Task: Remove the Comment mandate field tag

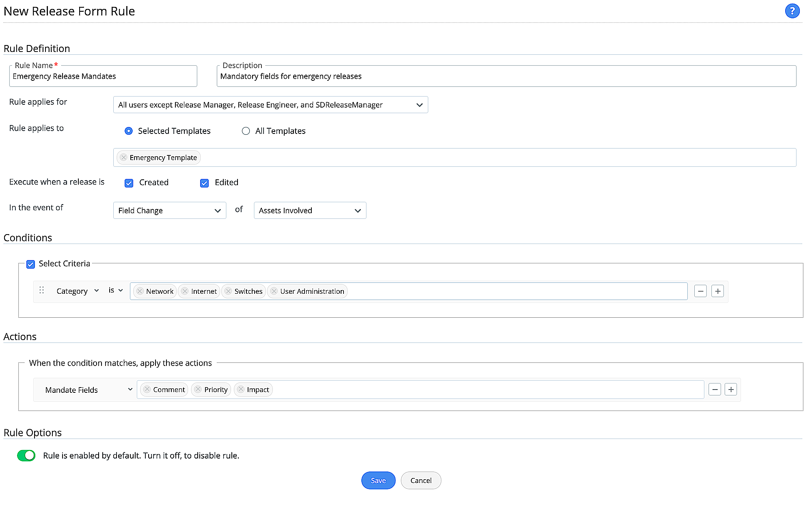Action: [x=147, y=390]
